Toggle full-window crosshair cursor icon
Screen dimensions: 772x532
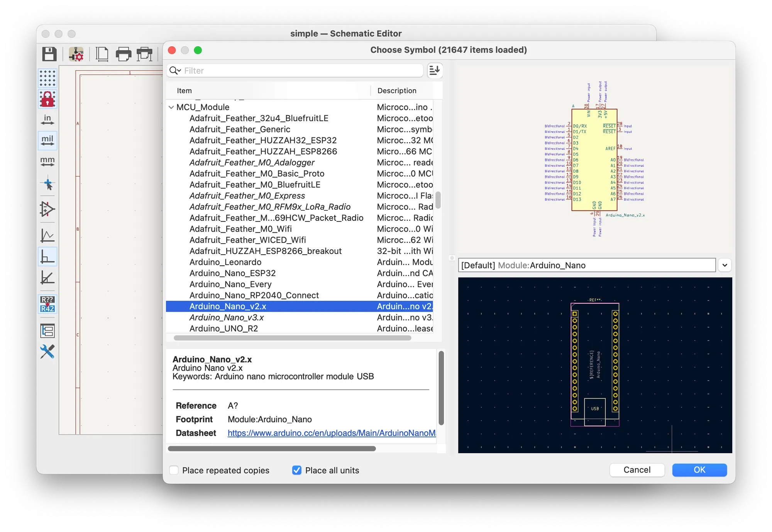[x=47, y=183]
